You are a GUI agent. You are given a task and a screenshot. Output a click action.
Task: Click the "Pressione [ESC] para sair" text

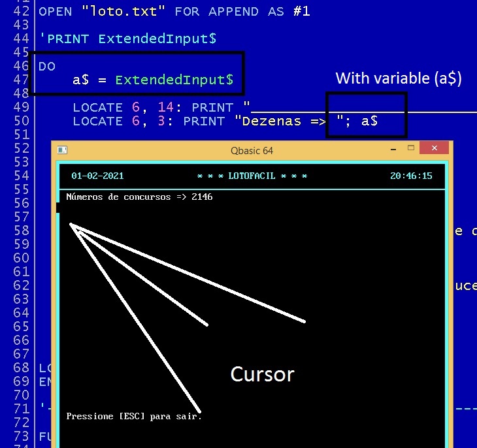coord(134,416)
